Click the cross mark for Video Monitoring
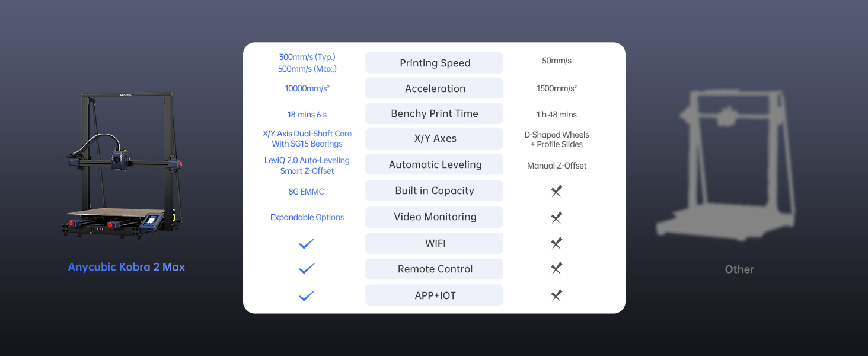Viewport: 868px width, 356px height. click(556, 218)
